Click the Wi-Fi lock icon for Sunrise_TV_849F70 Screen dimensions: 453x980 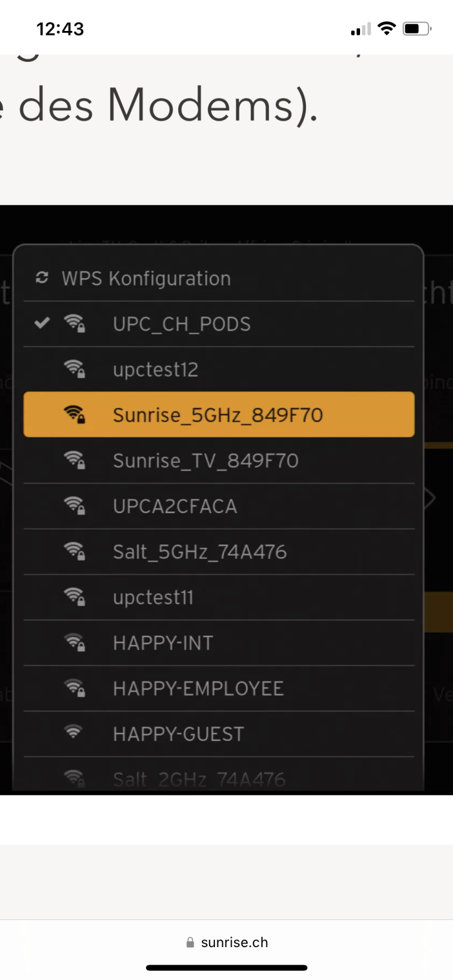pos(75,460)
